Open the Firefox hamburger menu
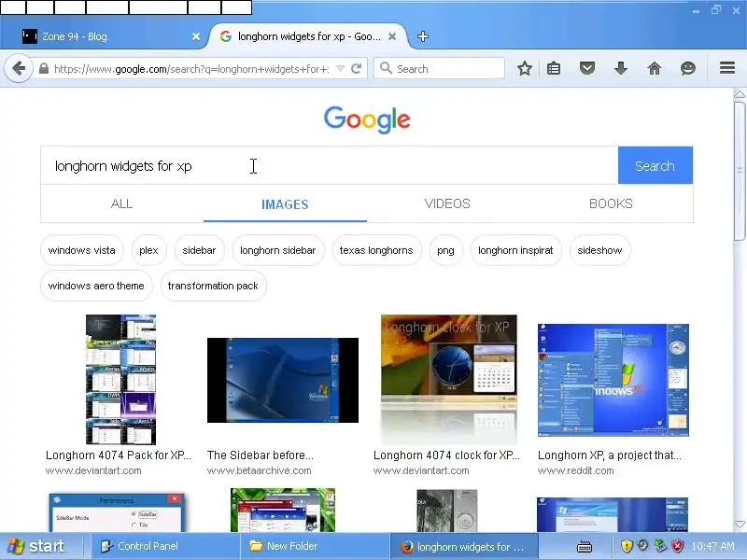Viewport: 747px width, 560px height. click(x=727, y=68)
